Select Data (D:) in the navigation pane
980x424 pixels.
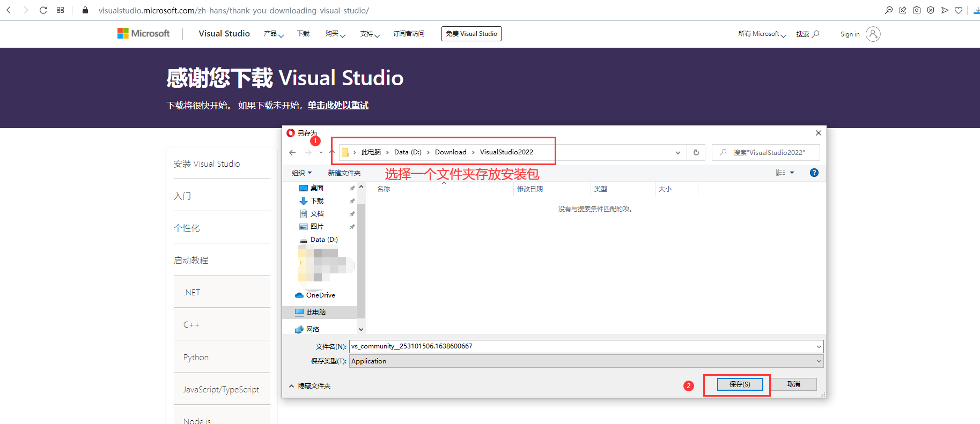pos(324,240)
